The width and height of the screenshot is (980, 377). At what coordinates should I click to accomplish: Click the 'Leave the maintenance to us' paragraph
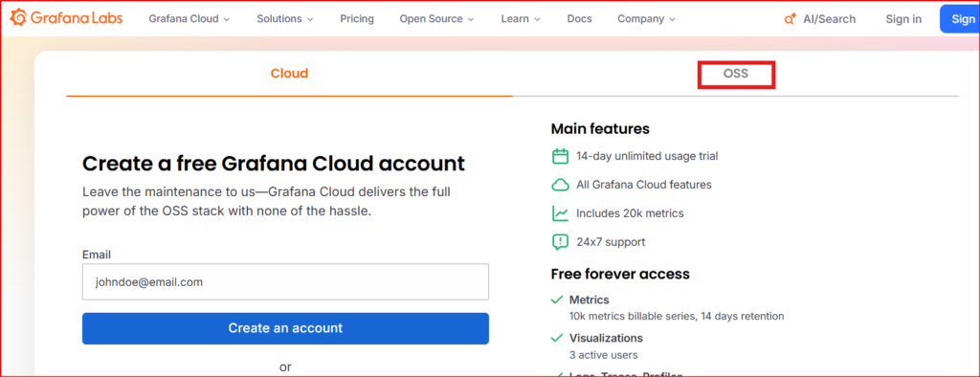(266, 201)
